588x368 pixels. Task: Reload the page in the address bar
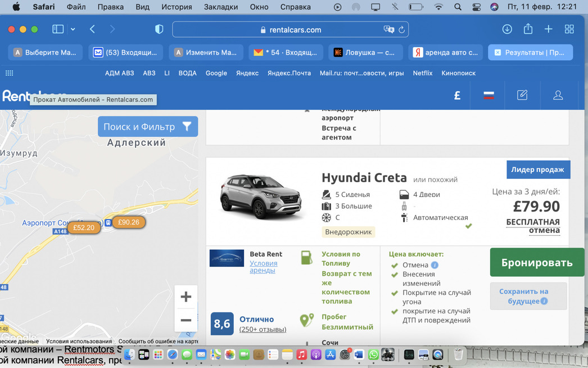pos(401,30)
